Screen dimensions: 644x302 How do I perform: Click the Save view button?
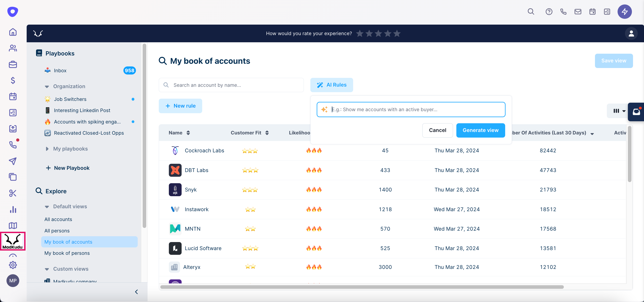click(x=614, y=61)
